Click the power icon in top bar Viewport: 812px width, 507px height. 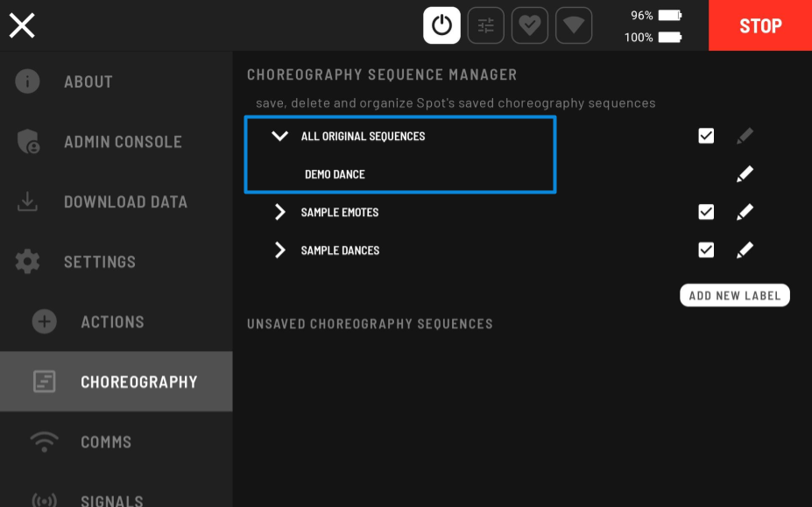(x=441, y=25)
